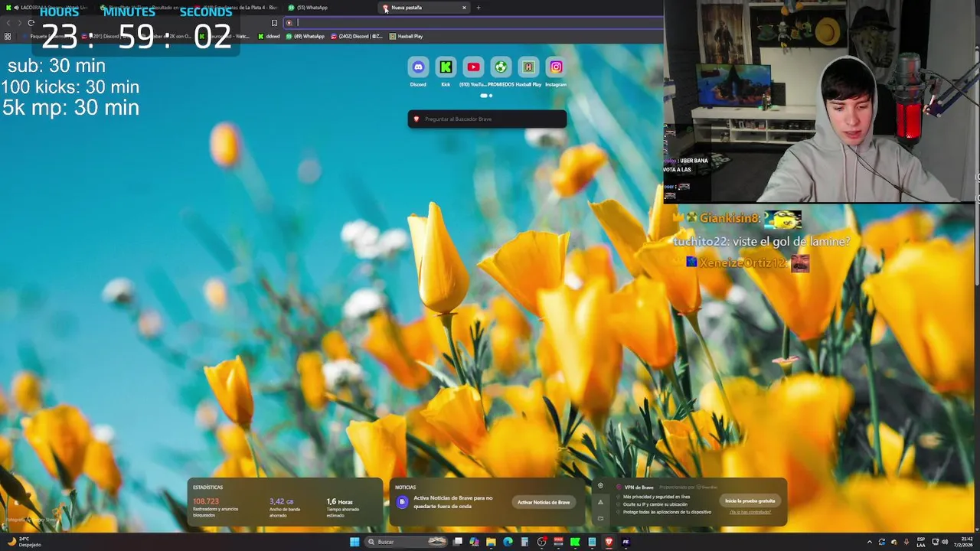Open the (49) WhatsApp bookmark
Viewport: 980px width, 551px height.
(306, 36)
